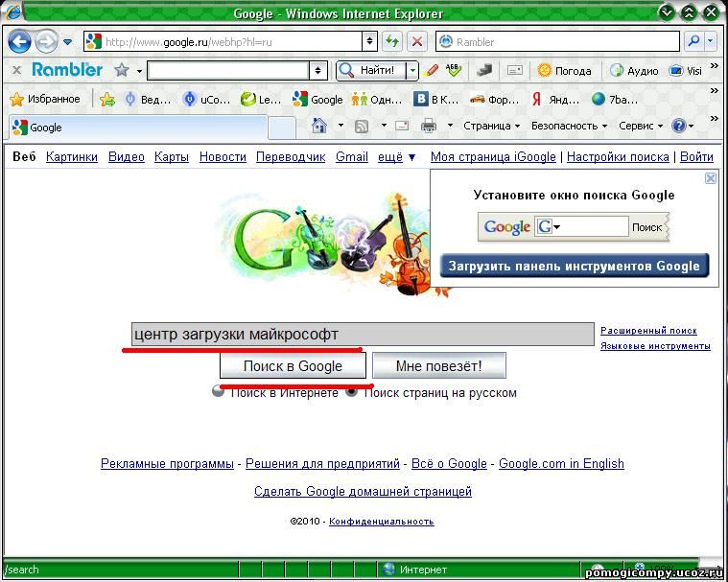
Task: Click the add-to-favorites star icon
Action: (x=107, y=99)
